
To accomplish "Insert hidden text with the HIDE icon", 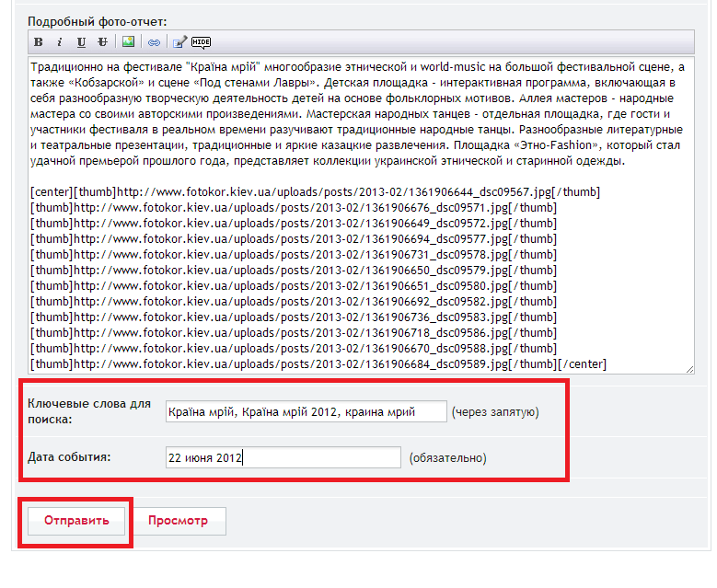I will click(x=201, y=42).
